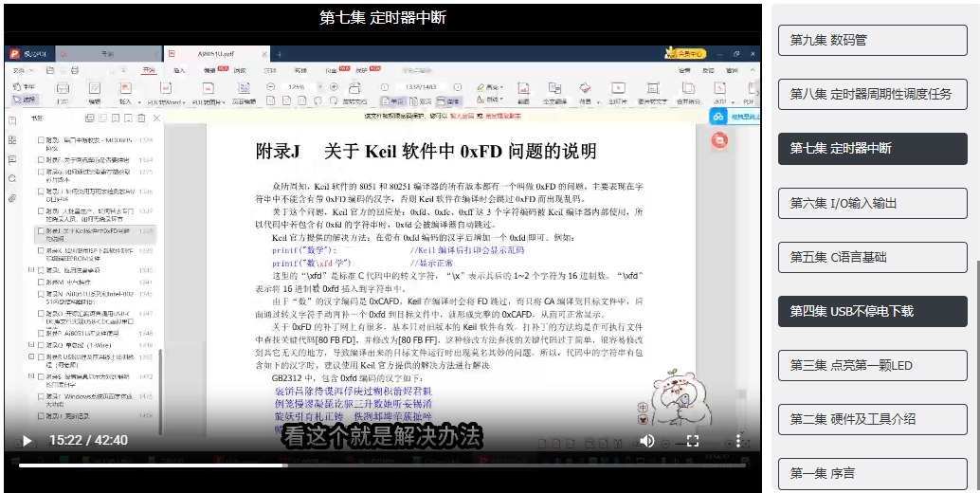Play the video with the play button
Screen dimensions: 980x493
(x=27, y=441)
